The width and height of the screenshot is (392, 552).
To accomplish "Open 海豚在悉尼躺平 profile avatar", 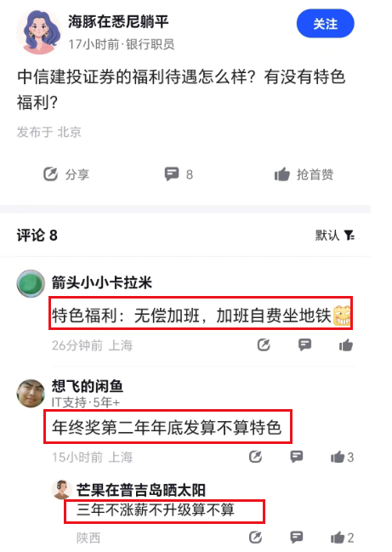I will tap(39, 32).
